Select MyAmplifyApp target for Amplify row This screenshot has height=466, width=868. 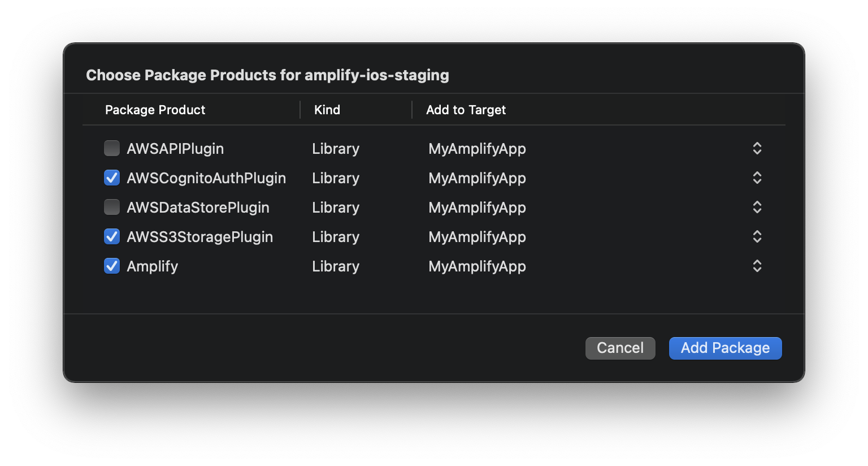(x=477, y=266)
